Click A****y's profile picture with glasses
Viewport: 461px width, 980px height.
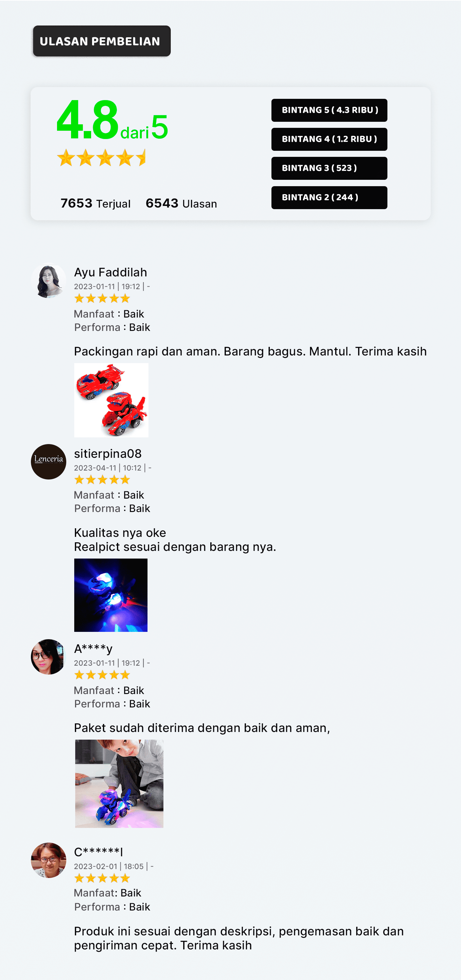click(48, 657)
